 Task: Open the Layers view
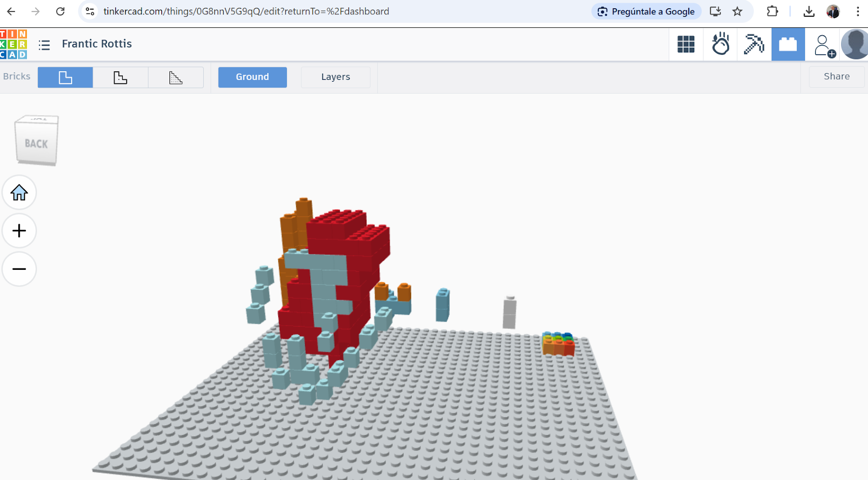coord(336,77)
